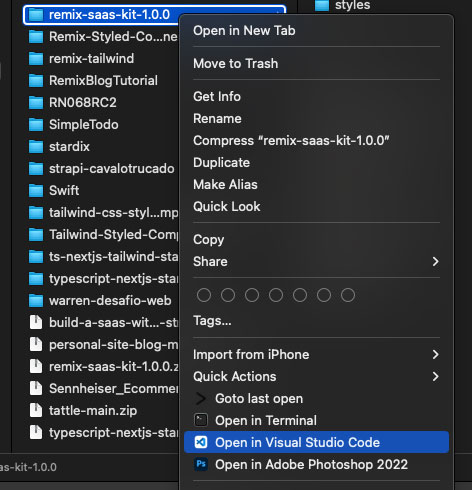Select the stardix folder

pyautogui.click(x=59, y=147)
